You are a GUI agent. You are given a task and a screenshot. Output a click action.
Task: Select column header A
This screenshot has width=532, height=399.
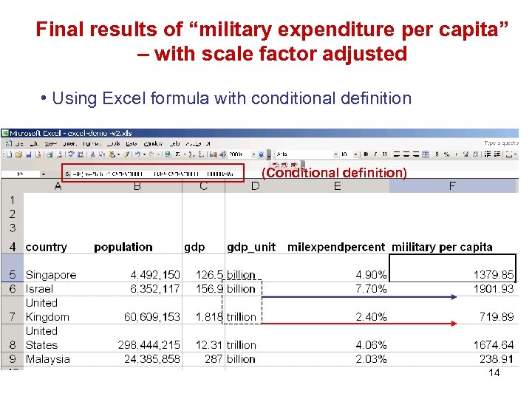[58, 186]
